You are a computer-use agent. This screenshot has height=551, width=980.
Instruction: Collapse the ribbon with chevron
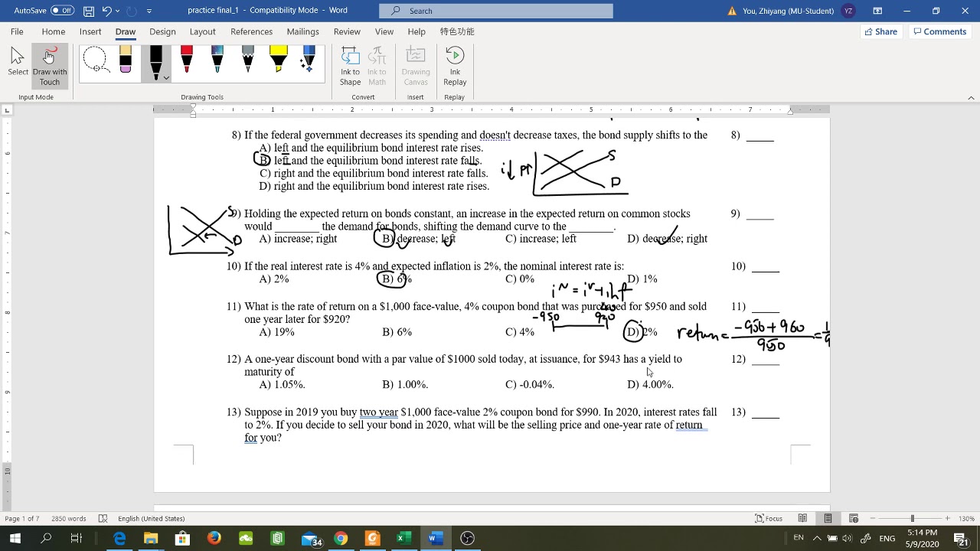click(971, 98)
